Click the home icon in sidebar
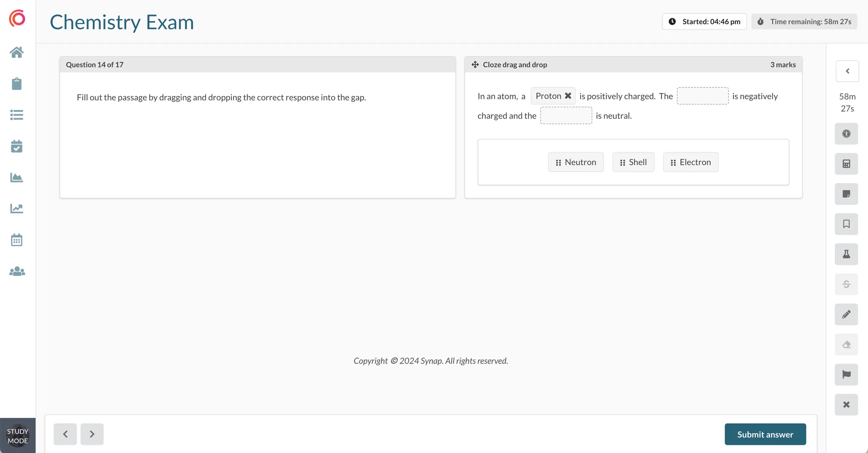The width and height of the screenshot is (868, 453). [x=17, y=52]
